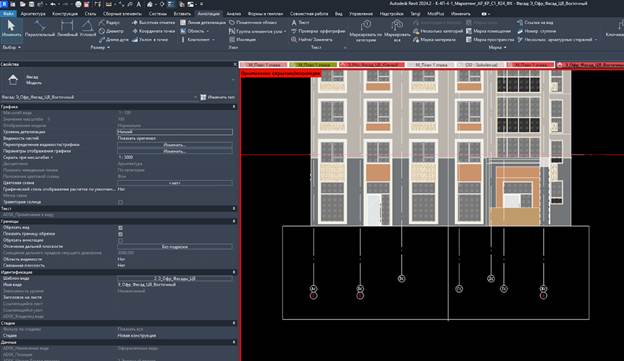Open the Управление ribbon tab
The width and height of the screenshot is (624, 361).
click(361, 14)
